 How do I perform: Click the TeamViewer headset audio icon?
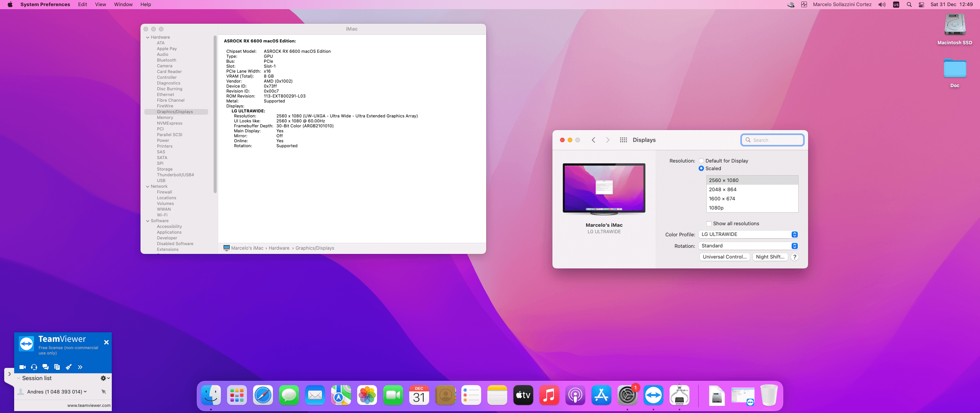[x=34, y=367]
